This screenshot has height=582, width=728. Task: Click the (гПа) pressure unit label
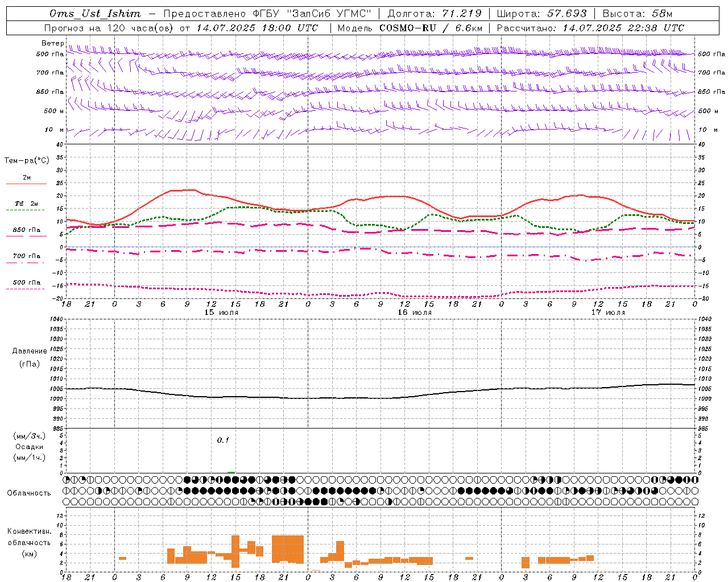tap(30, 364)
